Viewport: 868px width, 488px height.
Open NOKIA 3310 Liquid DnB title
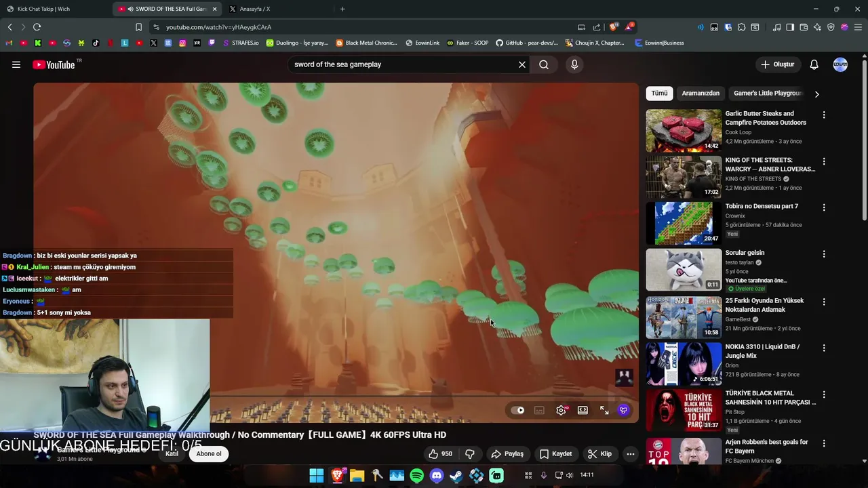pyautogui.click(x=762, y=351)
